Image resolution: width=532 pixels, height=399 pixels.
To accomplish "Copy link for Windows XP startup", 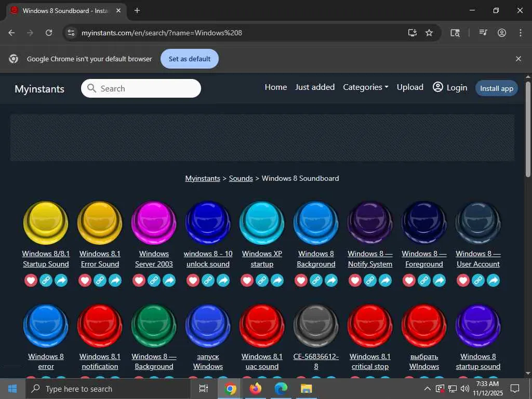I will [x=262, y=280].
